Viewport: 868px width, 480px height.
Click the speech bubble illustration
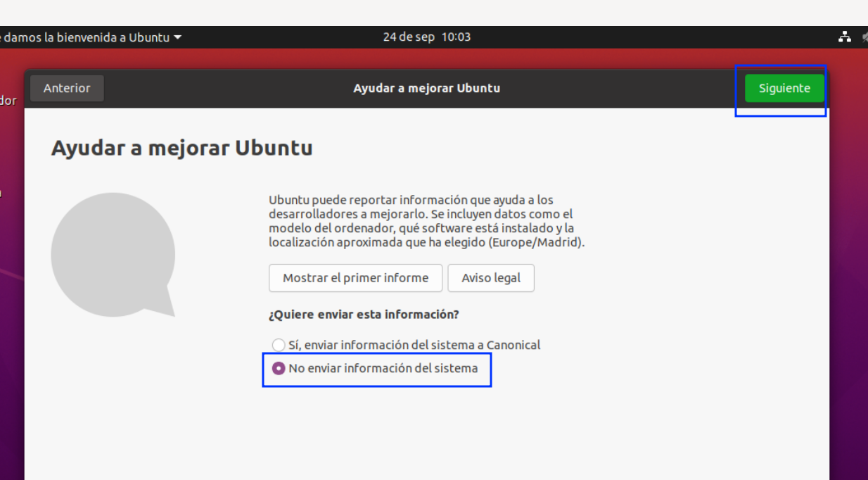[x=113, y=255]
